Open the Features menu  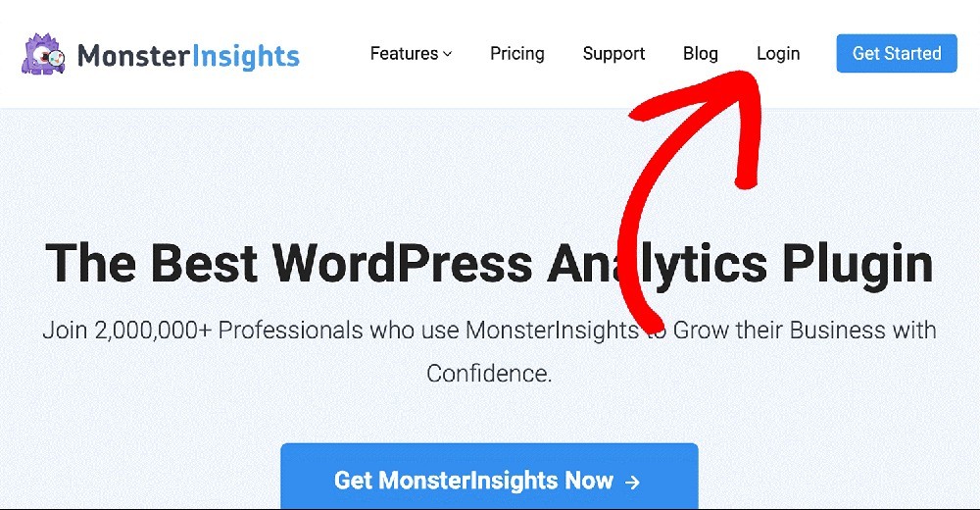411,54
